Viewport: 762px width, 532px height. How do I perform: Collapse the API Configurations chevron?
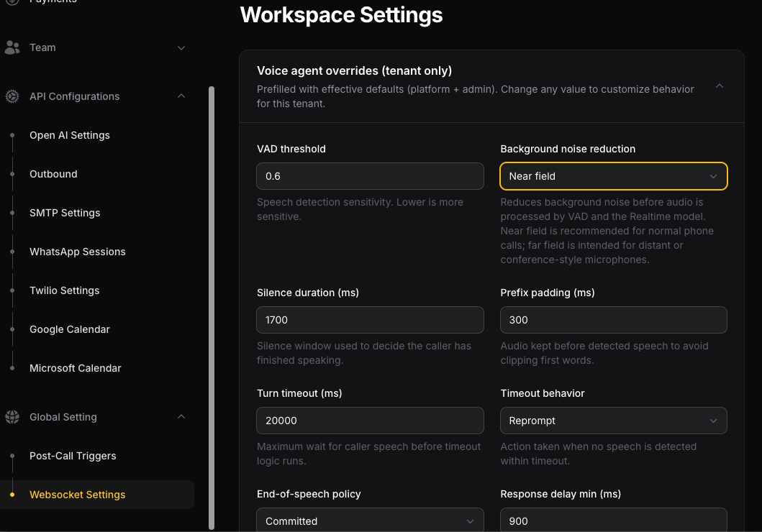pyautogui.click(x=181, y=96)
